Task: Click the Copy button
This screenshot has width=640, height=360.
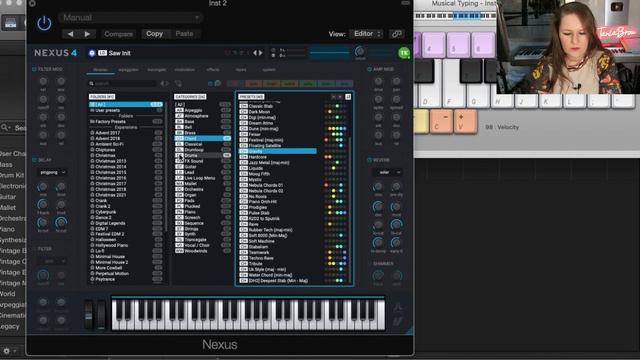Action: tap(154, 34)
